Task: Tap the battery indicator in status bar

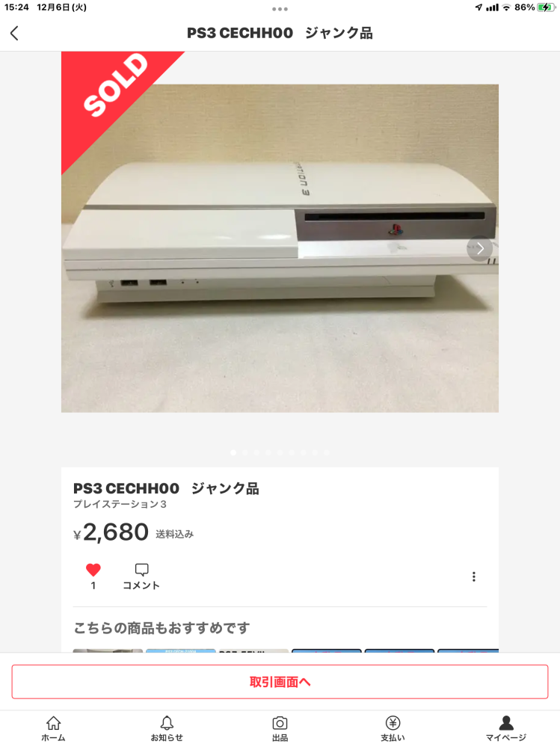Action: (546, 7)
